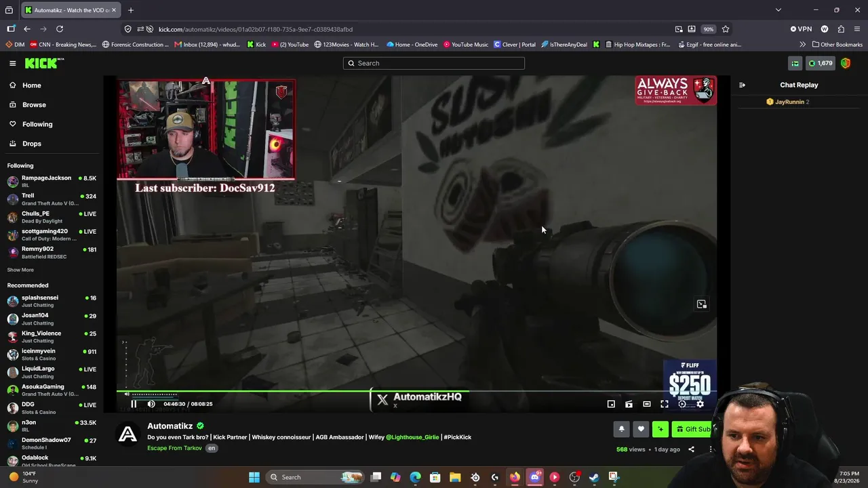This screenshot has width=868, height=488.
Task: Collapse the Chat Replay panel
Action: point(742,85)
